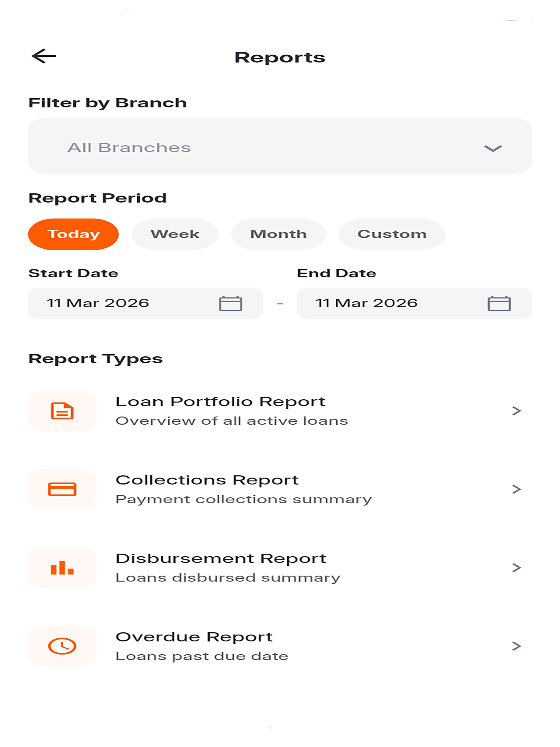This screenshot has width=560, height=747.
Task: Edit the End Date field
Action: (x=414, y=303)
